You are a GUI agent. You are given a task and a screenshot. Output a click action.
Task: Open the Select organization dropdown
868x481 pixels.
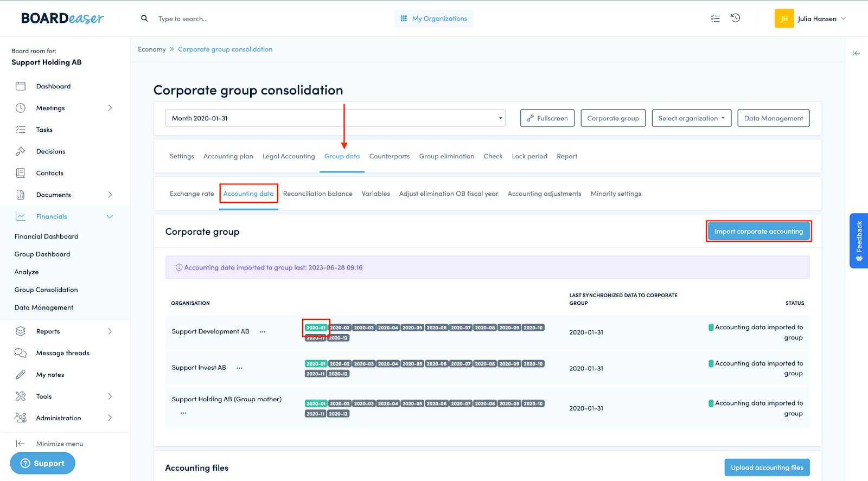[x=692, y=118]
